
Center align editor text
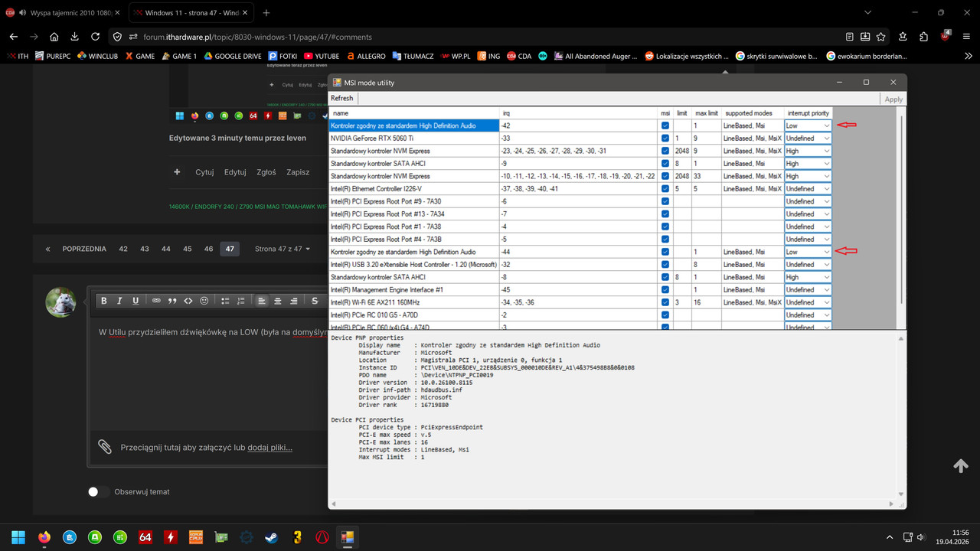click(x=278, y=301)
